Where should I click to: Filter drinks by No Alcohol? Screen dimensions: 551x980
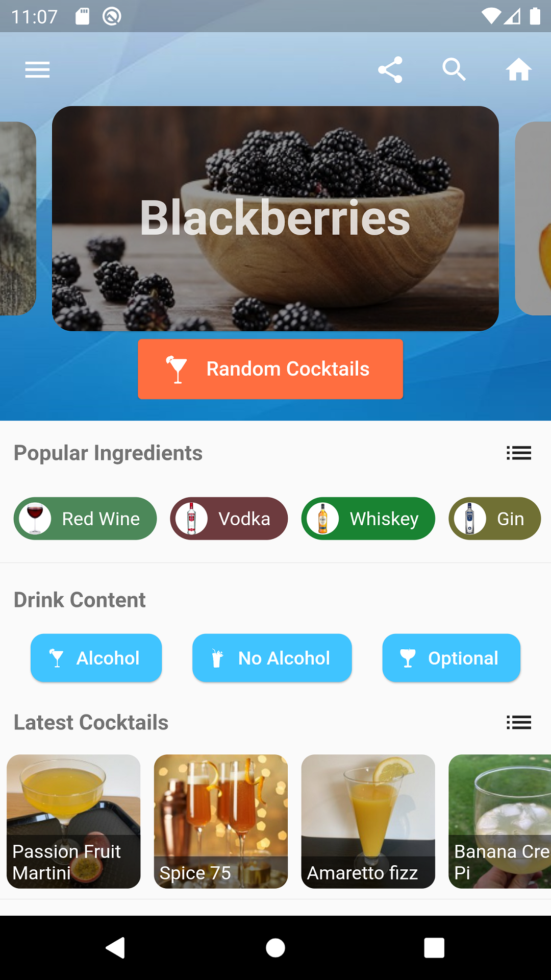272,658
